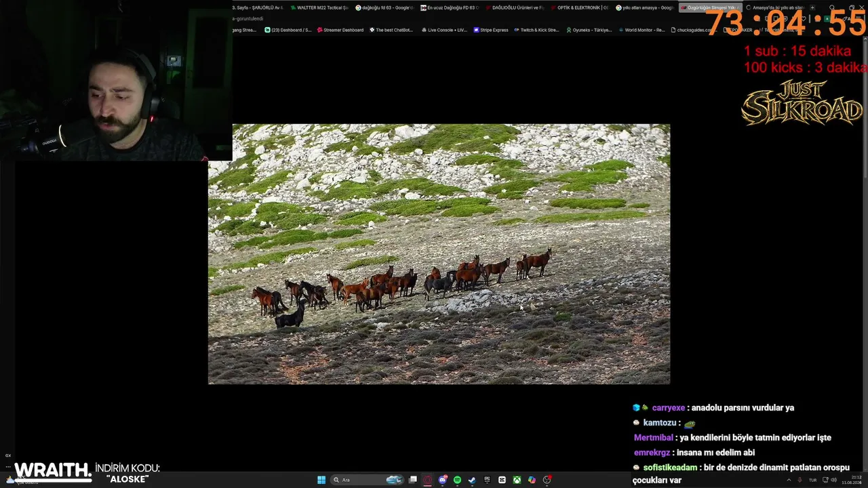Click the taskbar search box labeled Ara
The height and width of the screenshot is (488, 868).
pyautogui.click(x=368, y=480)
